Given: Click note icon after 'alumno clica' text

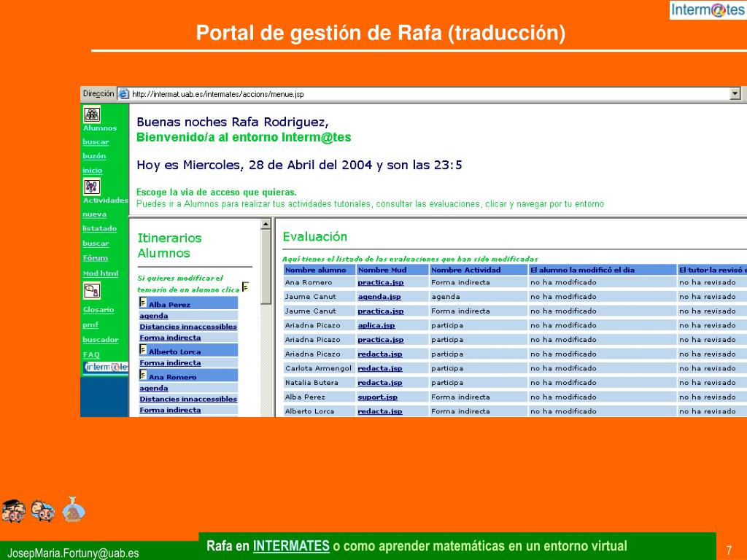Looking at the screenshot, I should click(x=245, y=287).
